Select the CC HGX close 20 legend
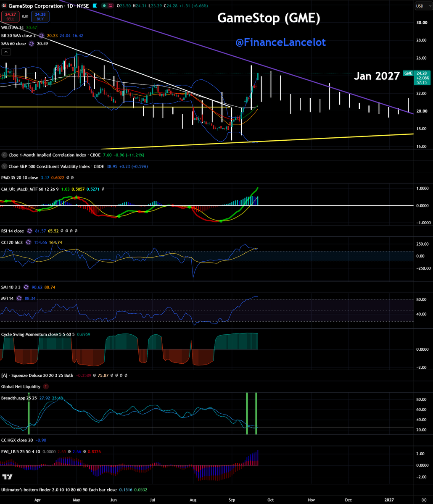 (17, 440)
